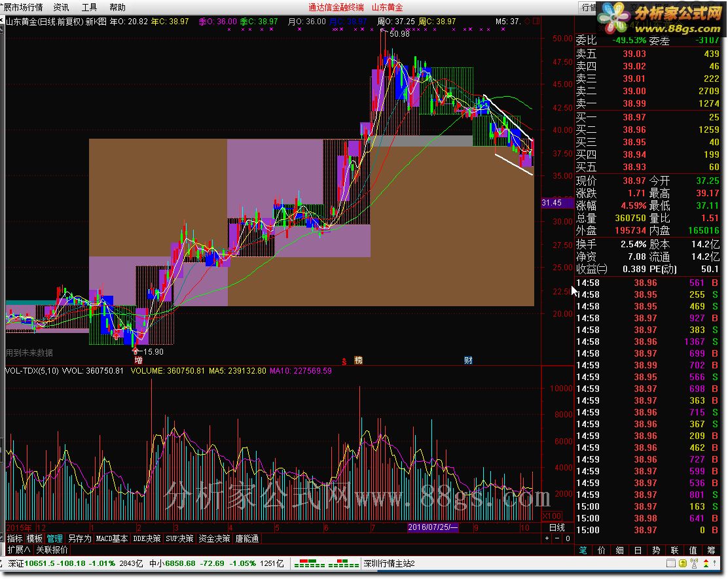
Task: Select the 细 tab in right panel
Action: [620, 550]
